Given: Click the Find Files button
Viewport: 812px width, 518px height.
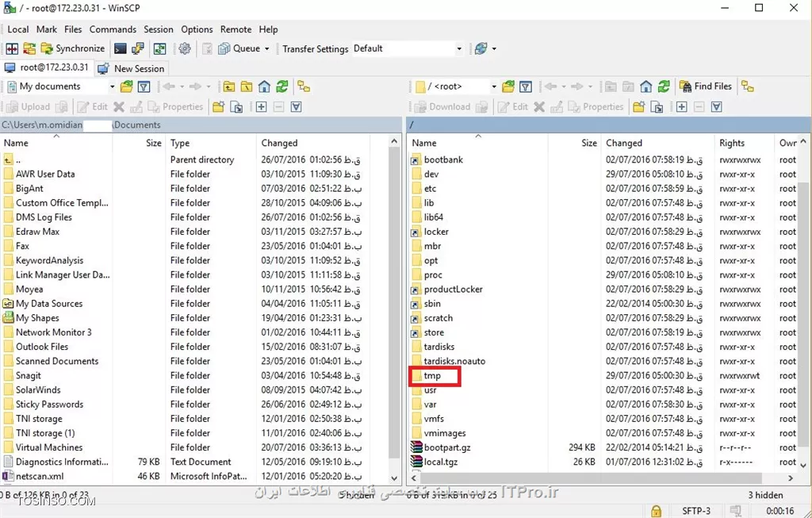Looking at the screenshot, I should (706, 86).
